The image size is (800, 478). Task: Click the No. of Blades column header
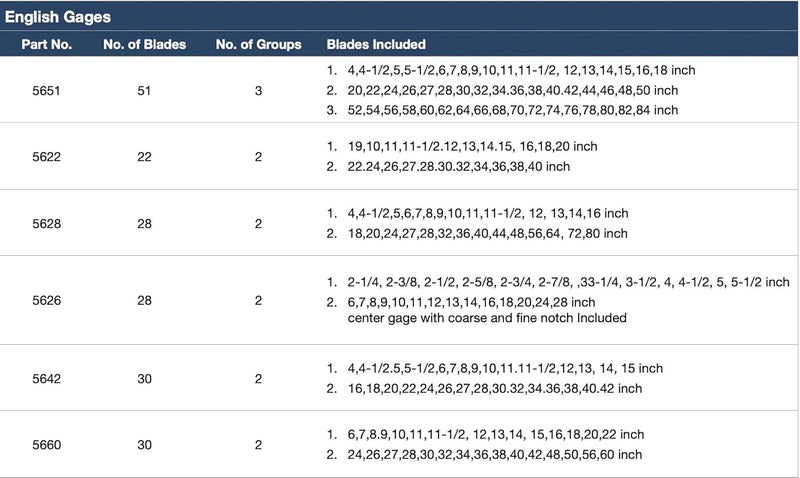144,44
